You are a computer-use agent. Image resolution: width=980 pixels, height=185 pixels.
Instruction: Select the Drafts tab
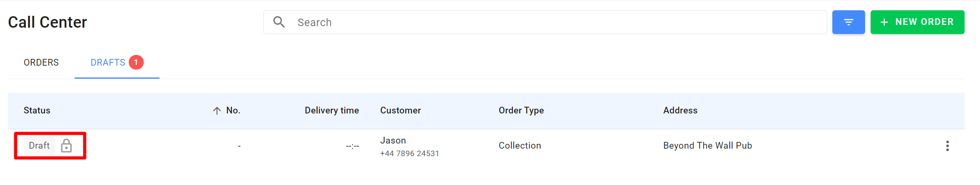click(x=108, y=62)
